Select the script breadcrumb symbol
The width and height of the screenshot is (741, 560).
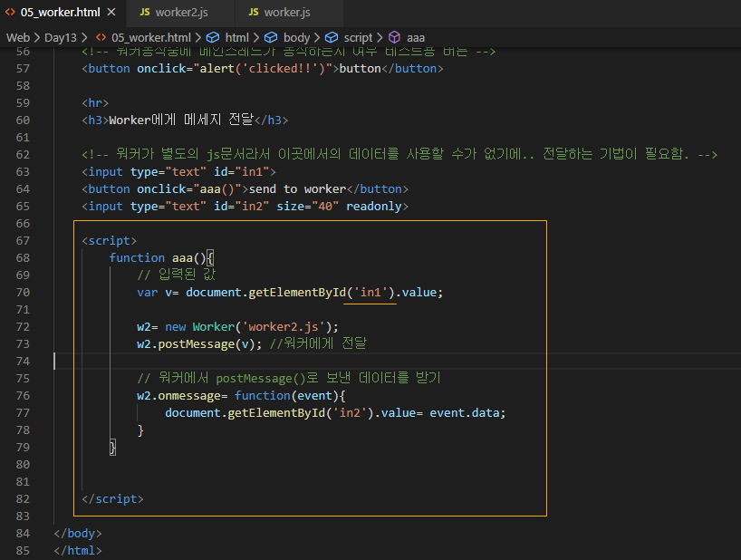358,38
